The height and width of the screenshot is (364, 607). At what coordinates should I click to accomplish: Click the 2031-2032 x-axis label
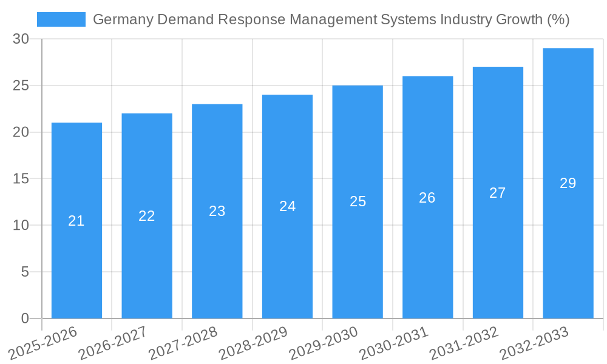coord(464,343)
